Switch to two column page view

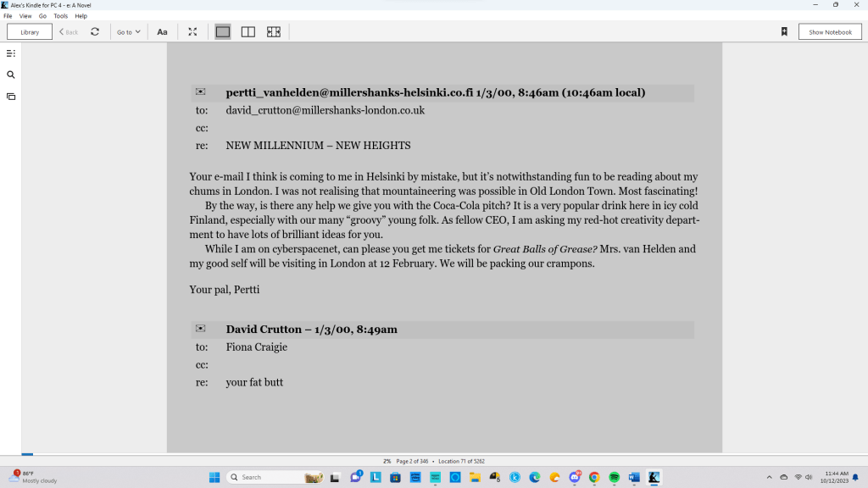(248, 32)
